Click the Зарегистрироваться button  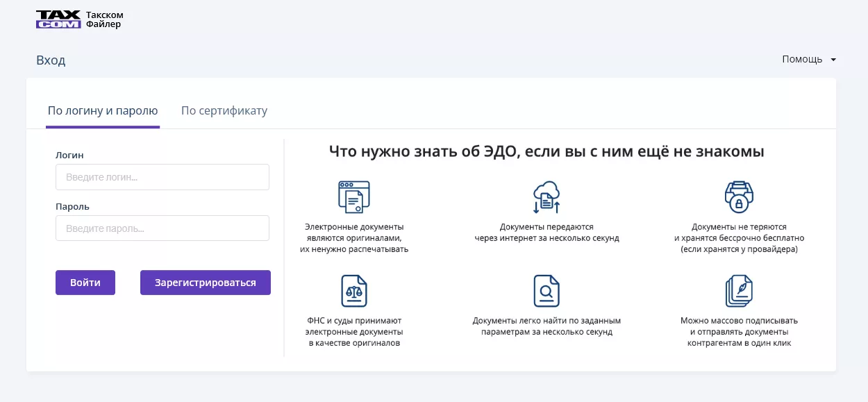(206, 283)
